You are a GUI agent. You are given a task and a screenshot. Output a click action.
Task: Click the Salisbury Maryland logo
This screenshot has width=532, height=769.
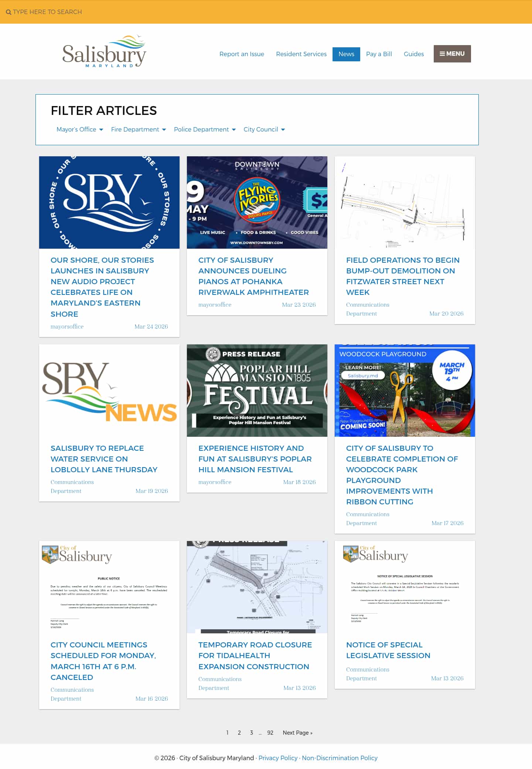coord(104,51)
